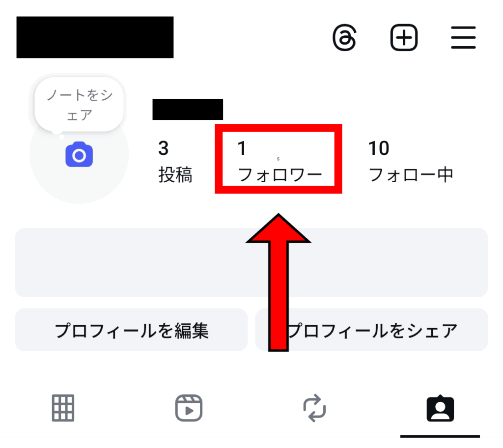
Task: Open the reposts tab
Action: (314, 408)
